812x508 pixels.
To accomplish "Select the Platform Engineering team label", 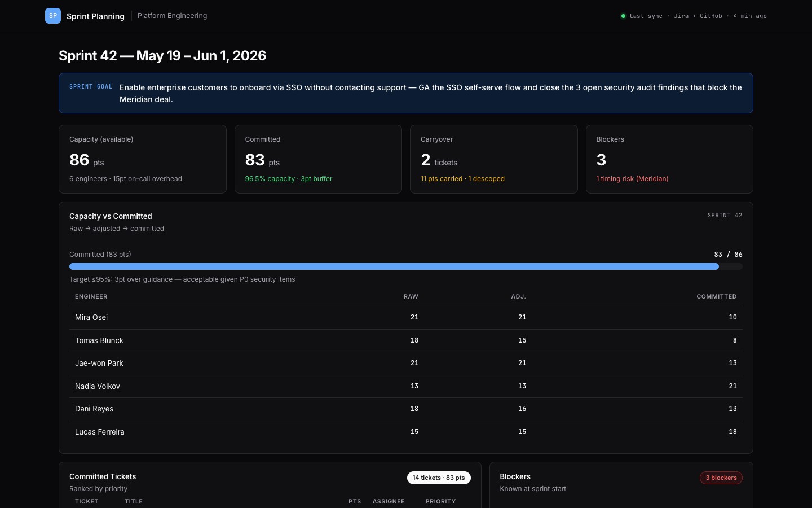I will tap(172, 16).
